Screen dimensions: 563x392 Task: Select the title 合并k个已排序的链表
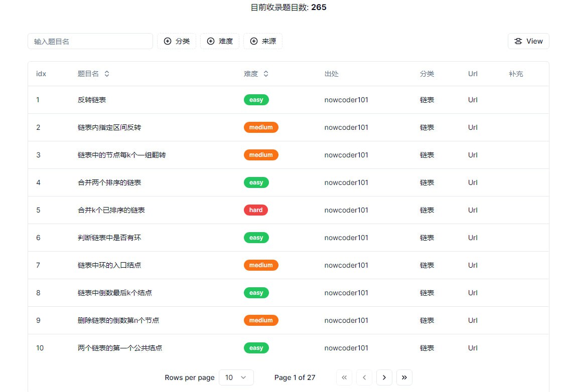coord(111,210)
